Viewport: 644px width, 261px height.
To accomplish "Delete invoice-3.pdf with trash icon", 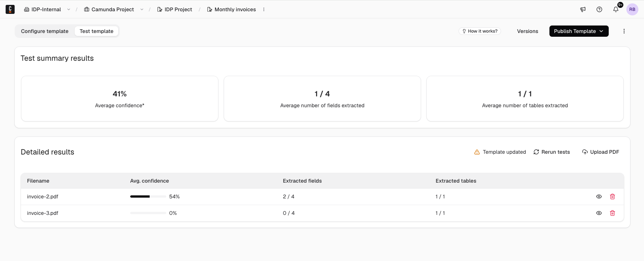I will tap(612, 213).
